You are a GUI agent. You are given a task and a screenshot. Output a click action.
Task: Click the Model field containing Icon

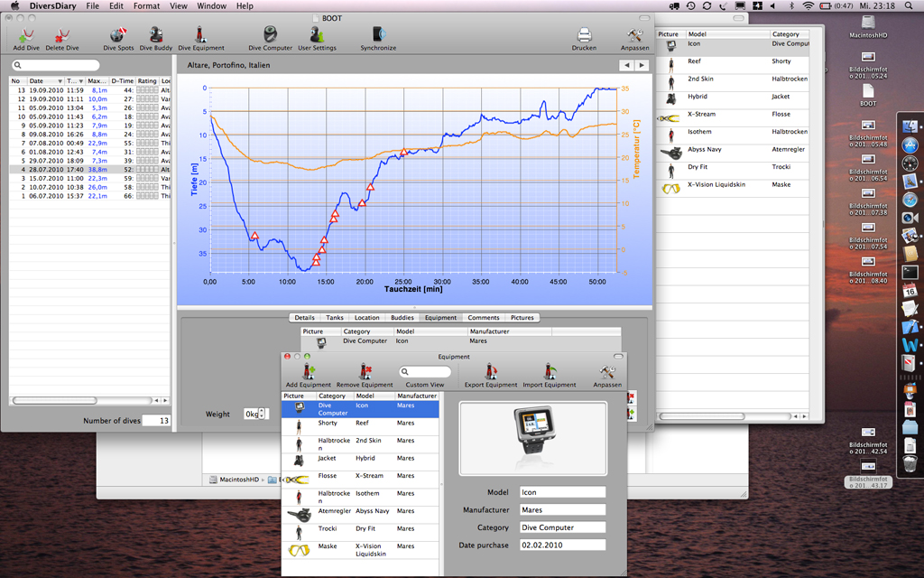562,492
